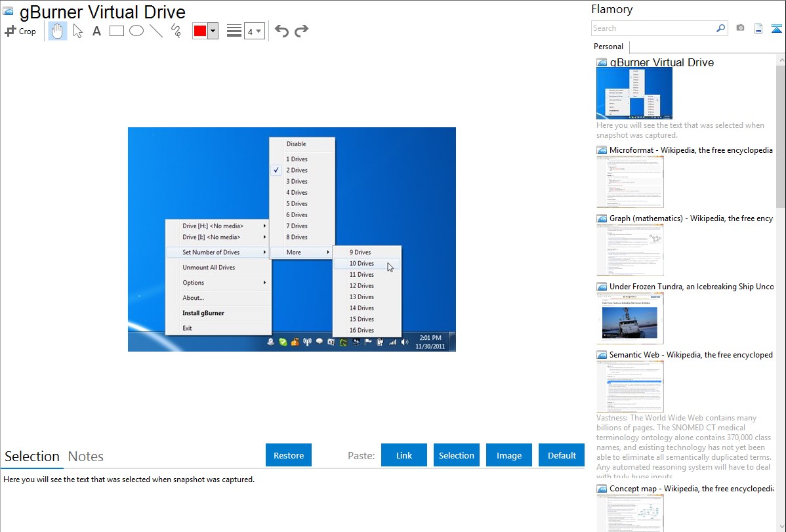Open the color picker dropdown arrow
The height and width of the screenshot is (532, 786).
pos(213,31)
